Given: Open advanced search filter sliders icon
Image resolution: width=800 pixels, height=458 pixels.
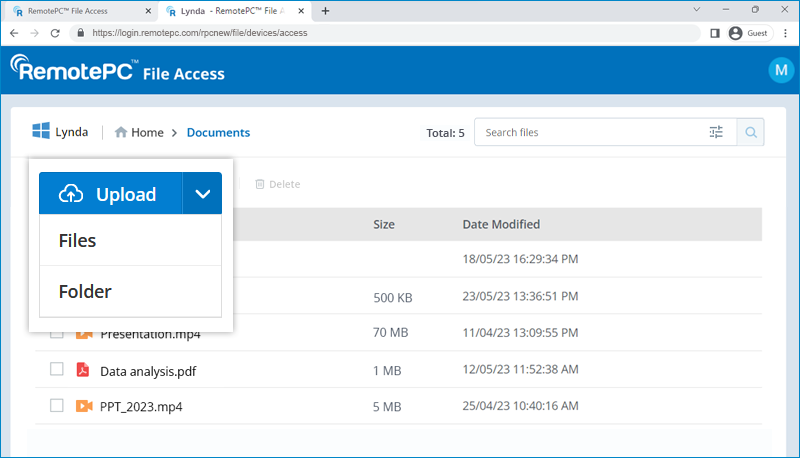Looking at the screenshot, I should coord(716,132).
